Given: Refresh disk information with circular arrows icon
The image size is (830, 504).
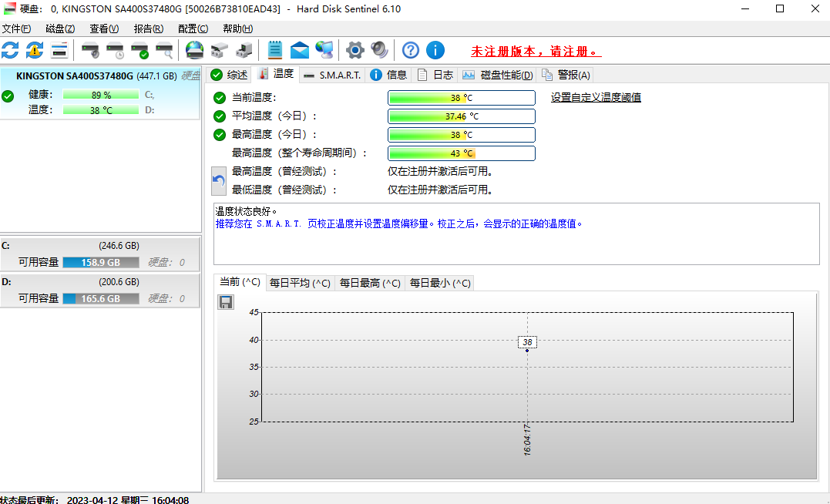Looking at the screenshot, I should pyautogui.click(x=11, y=49).
